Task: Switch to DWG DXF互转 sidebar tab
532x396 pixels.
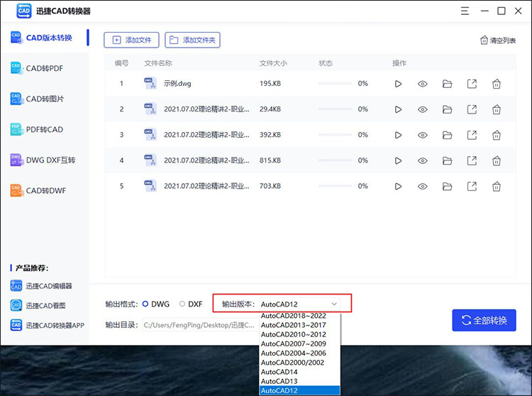Action: pos(45,160)
